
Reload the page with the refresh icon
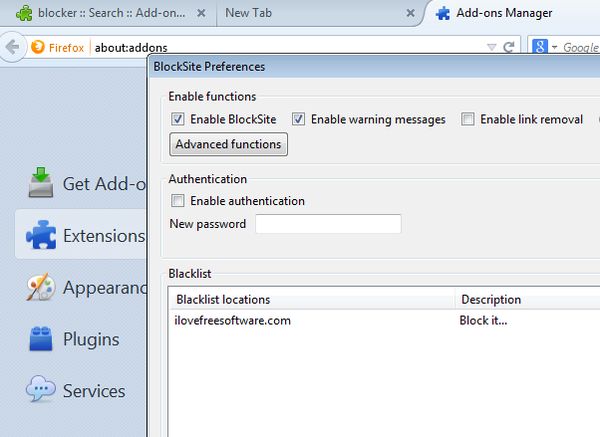click(x=509, y=47)
